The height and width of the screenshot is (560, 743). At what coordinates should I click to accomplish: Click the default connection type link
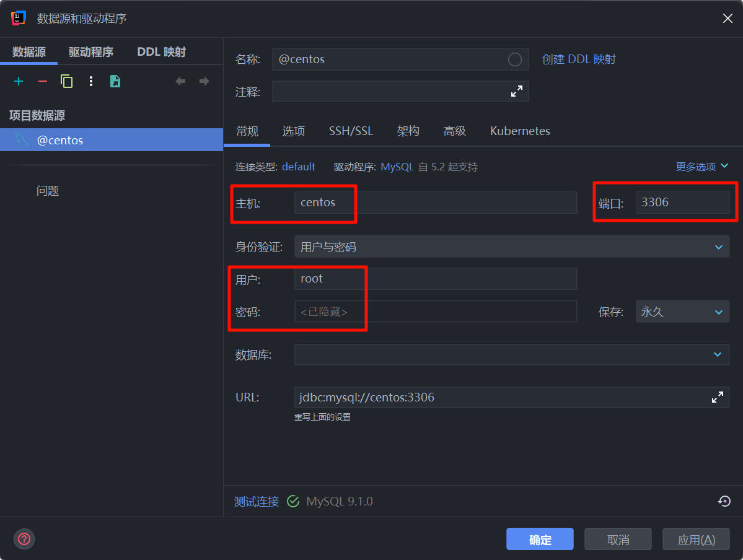299,167
